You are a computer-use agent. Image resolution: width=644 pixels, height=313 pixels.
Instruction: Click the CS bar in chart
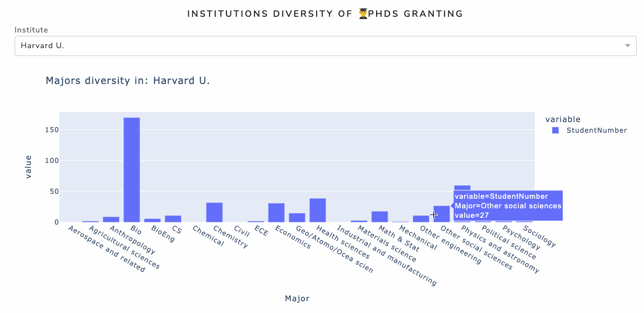pyautogui.click(x=173, y=219)
